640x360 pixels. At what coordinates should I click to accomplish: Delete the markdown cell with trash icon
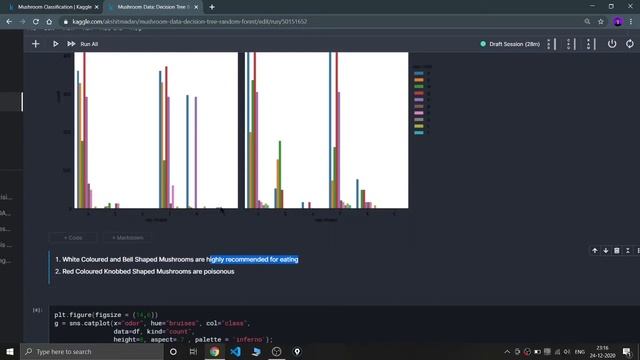617,251
